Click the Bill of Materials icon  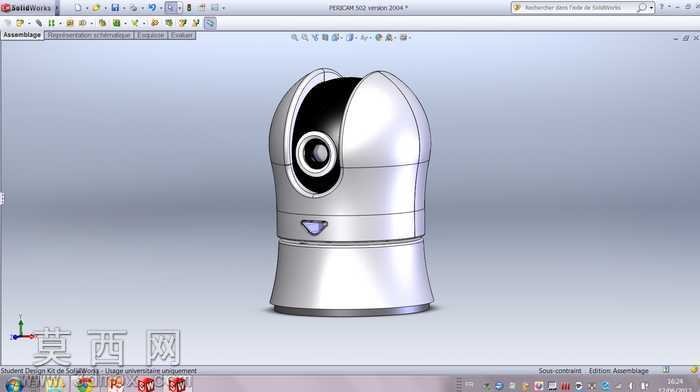coord(169,23)
